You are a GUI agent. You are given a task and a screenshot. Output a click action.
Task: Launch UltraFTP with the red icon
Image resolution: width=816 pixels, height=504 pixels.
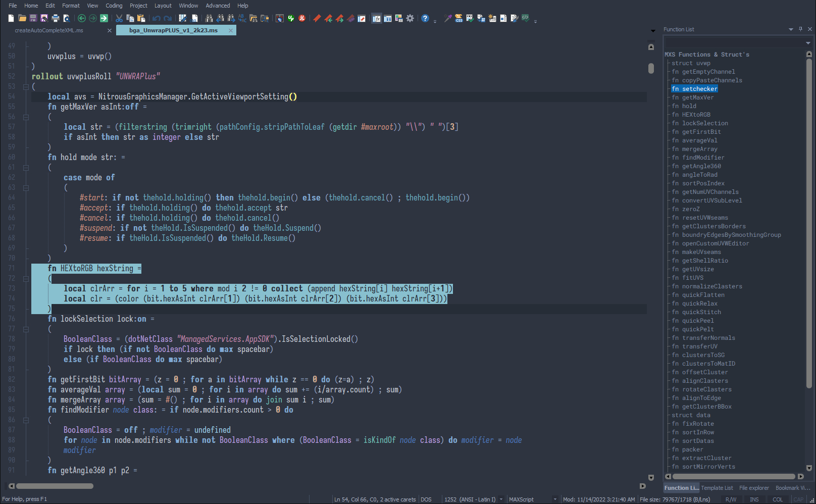(x=302, y=18)
